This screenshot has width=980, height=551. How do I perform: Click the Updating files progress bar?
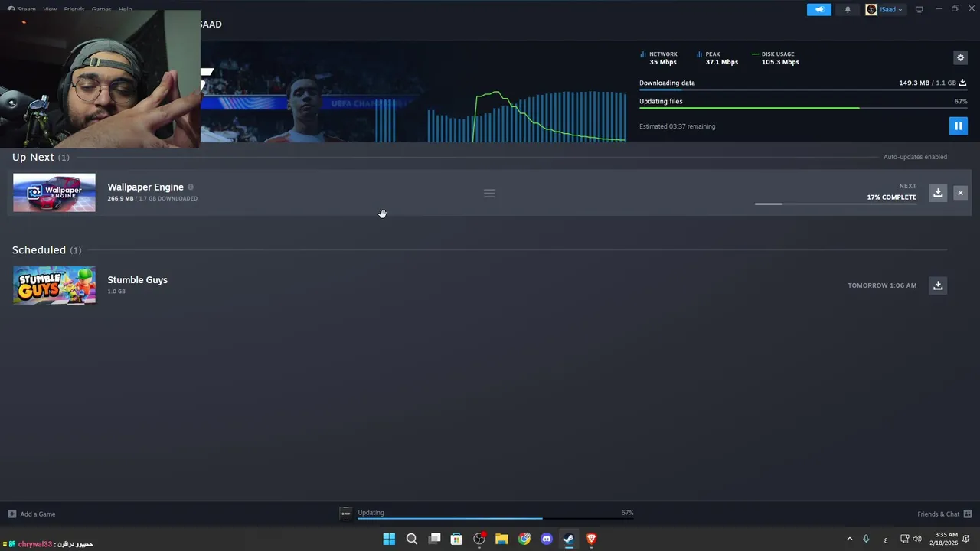[x=803, y=108]
